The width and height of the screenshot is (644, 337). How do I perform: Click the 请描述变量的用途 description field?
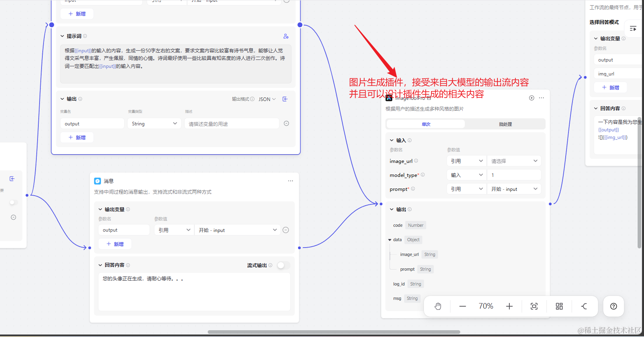pyautogui.click(x=232, y=124)
